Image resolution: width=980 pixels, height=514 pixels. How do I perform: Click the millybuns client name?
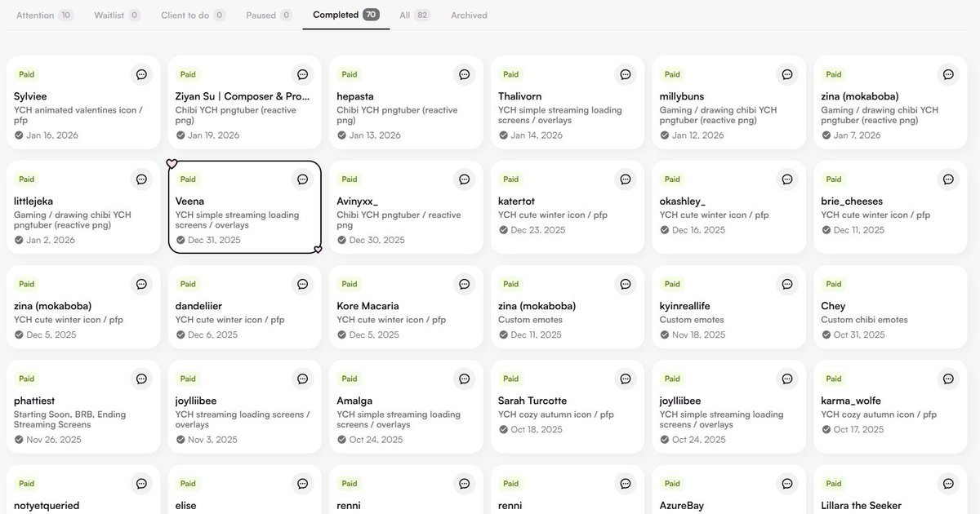(682, 96)
